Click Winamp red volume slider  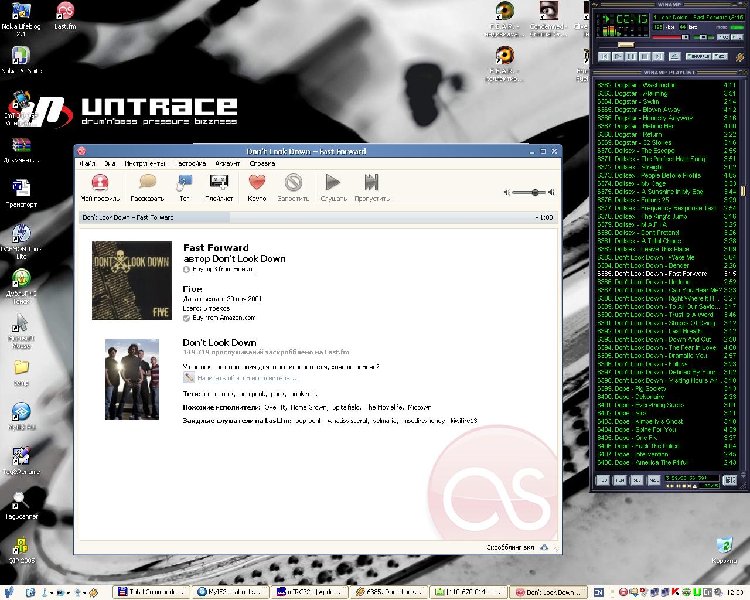click(670, 37)
